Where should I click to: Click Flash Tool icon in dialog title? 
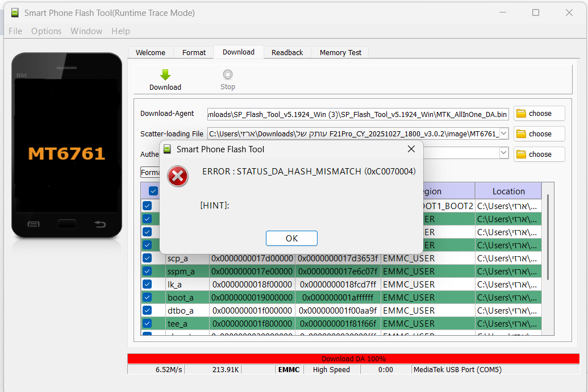[x=168, y=149]
